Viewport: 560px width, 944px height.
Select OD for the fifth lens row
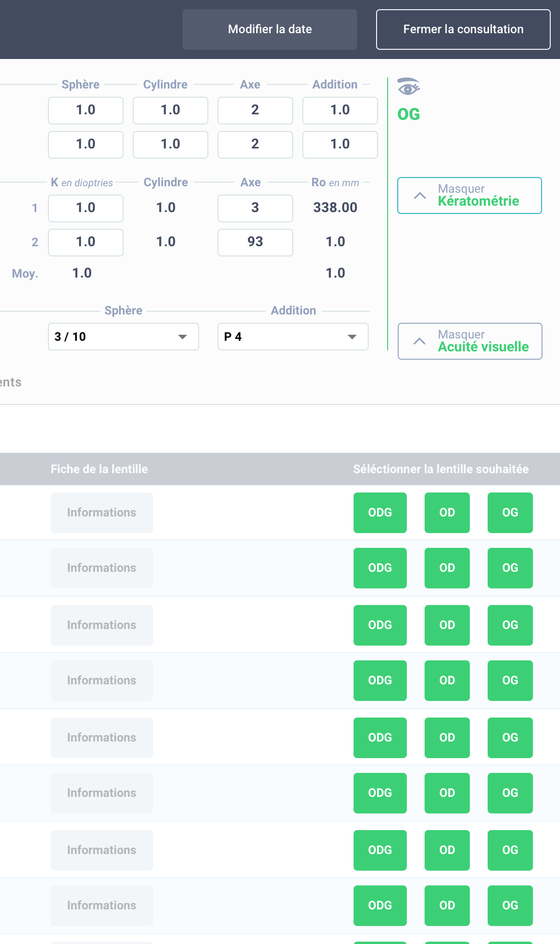click(447, 738)
